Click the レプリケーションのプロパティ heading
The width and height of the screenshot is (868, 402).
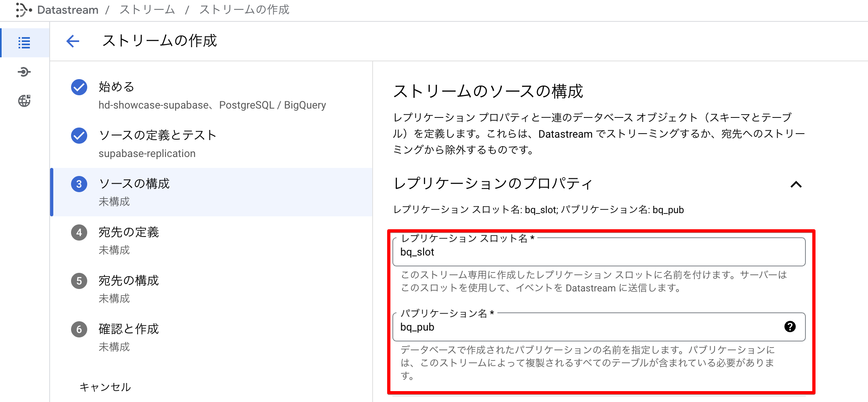(x=493, y=184)
